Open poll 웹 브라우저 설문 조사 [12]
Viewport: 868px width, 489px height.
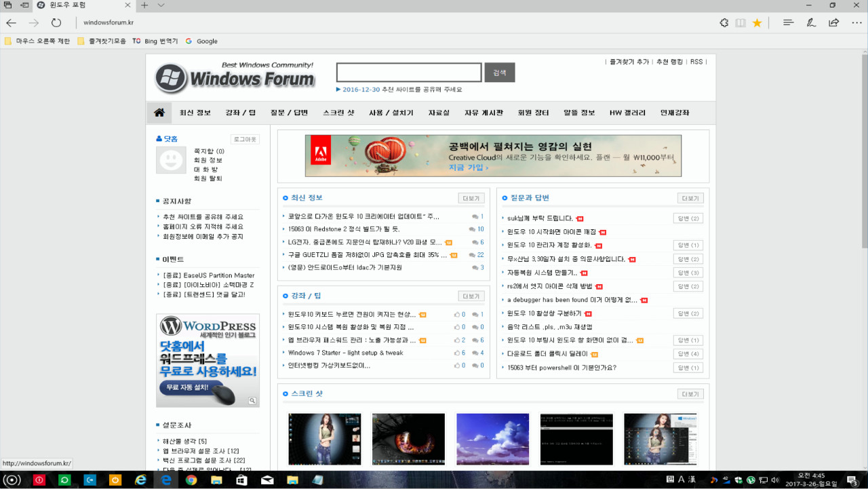click(x=201, y=450)
